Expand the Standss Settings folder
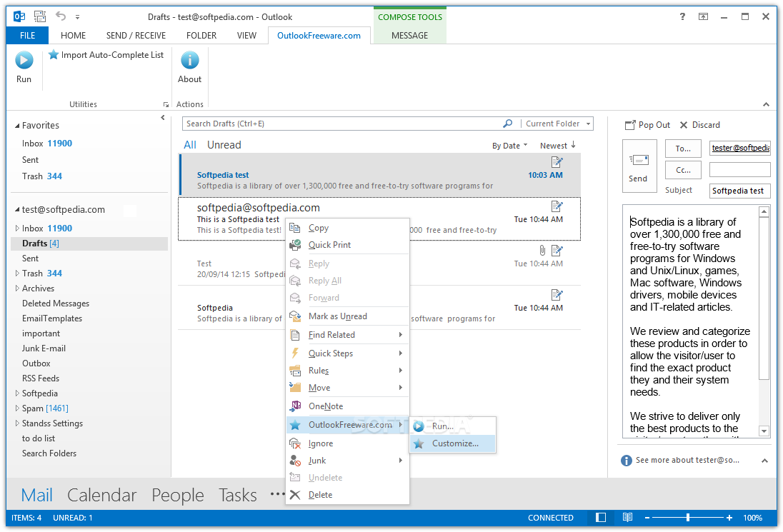This screenshot has height=532, width=783. tap(17, 423)
